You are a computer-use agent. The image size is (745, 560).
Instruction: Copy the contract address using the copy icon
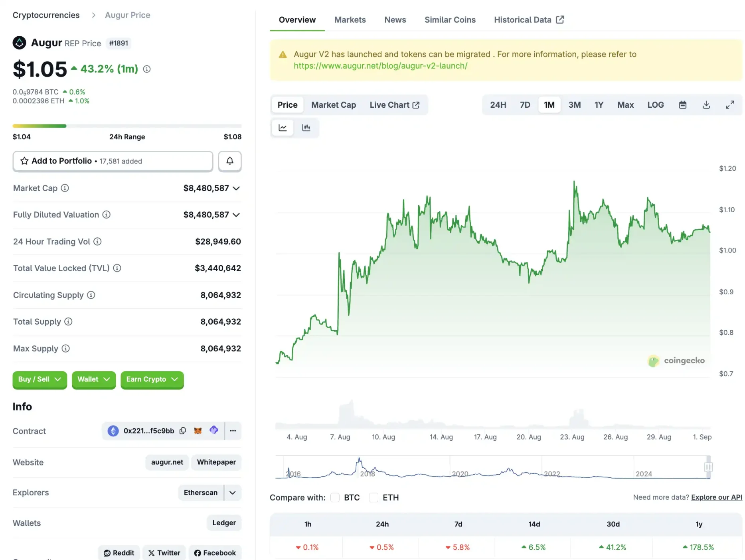(x=183, y=431)
